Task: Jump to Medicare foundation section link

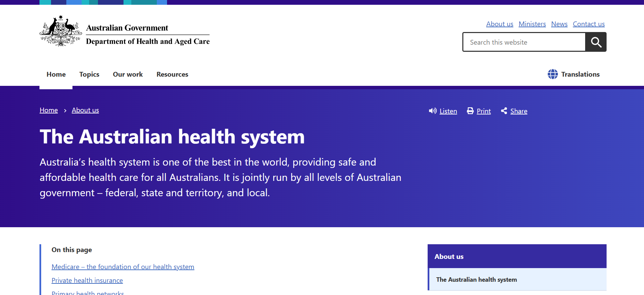Action: [x=123, y=267]
